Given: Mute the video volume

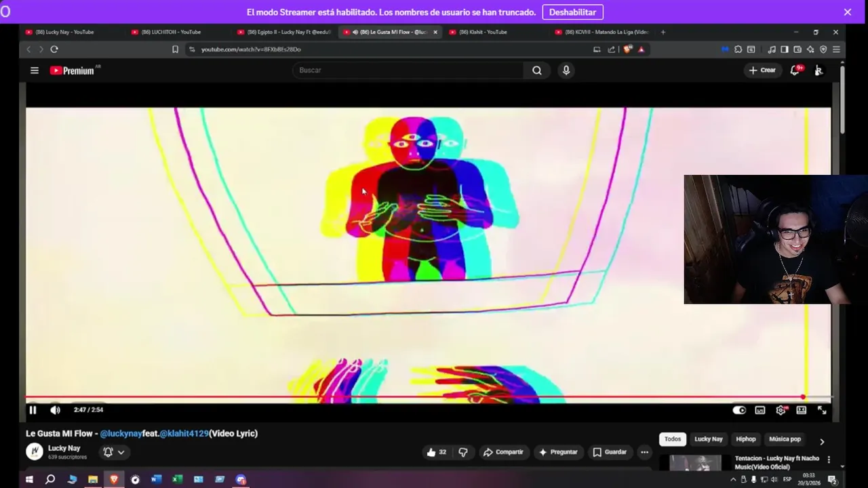Looking at the screenshot, I should point(55,410).
